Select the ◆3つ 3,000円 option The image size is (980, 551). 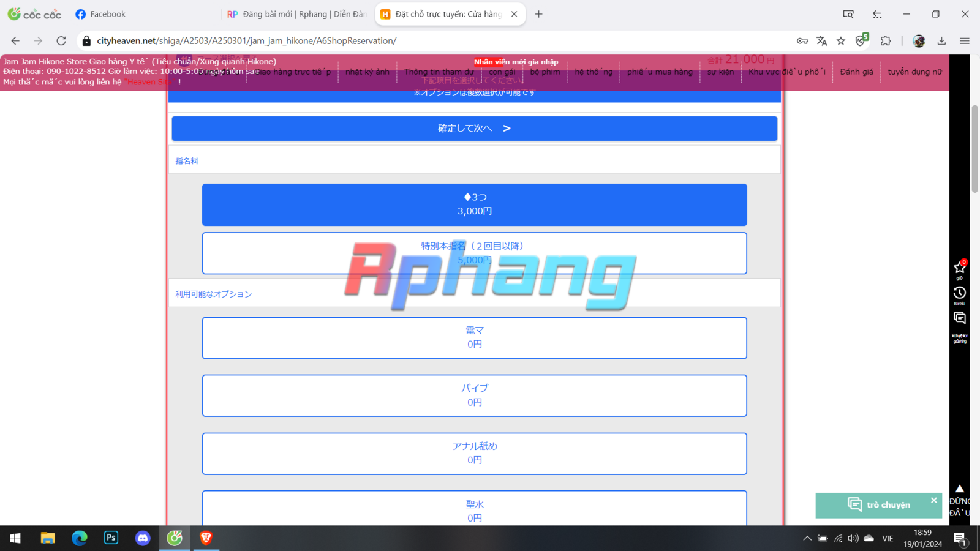click(x=475, y=204)
